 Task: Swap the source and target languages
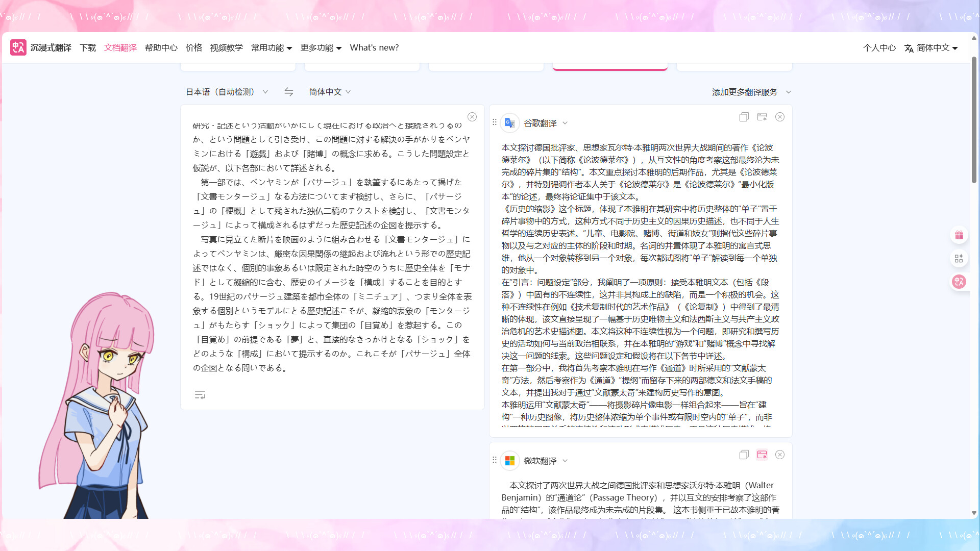(288, 92)
